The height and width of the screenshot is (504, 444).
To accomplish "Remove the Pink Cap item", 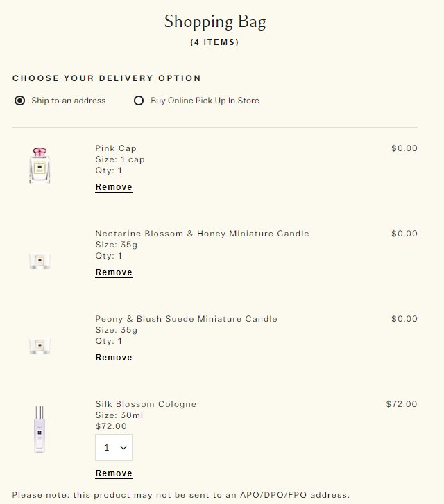I will pyautogui.click(x=114, y=187).
